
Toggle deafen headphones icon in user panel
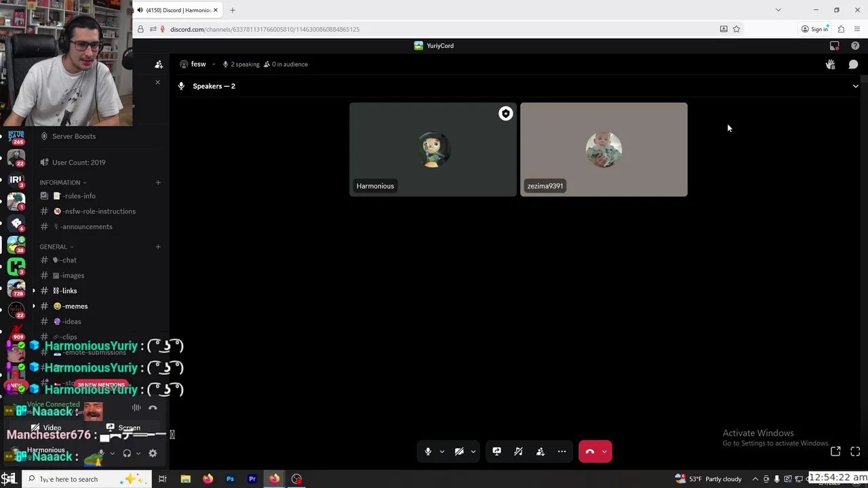pyautogui.click(x=127, y=453)
